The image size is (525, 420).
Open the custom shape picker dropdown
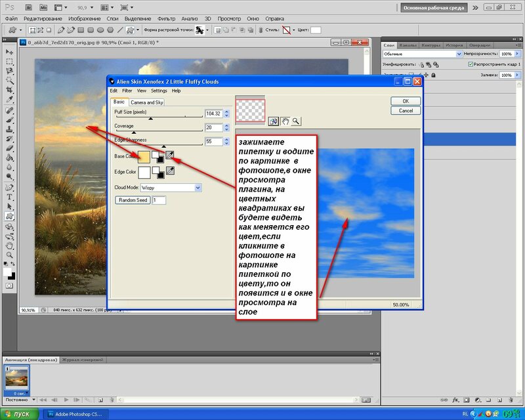[x=207, y=30]
